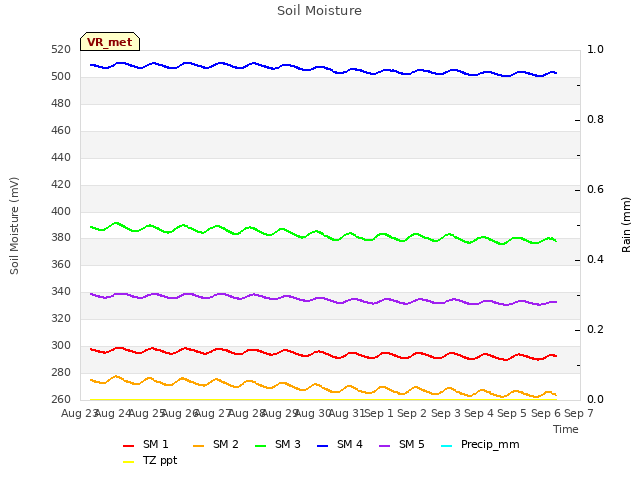Screen dimensions: 640x480
Task: Toggle SM 3 legend entry
Action: pos(278,444)
